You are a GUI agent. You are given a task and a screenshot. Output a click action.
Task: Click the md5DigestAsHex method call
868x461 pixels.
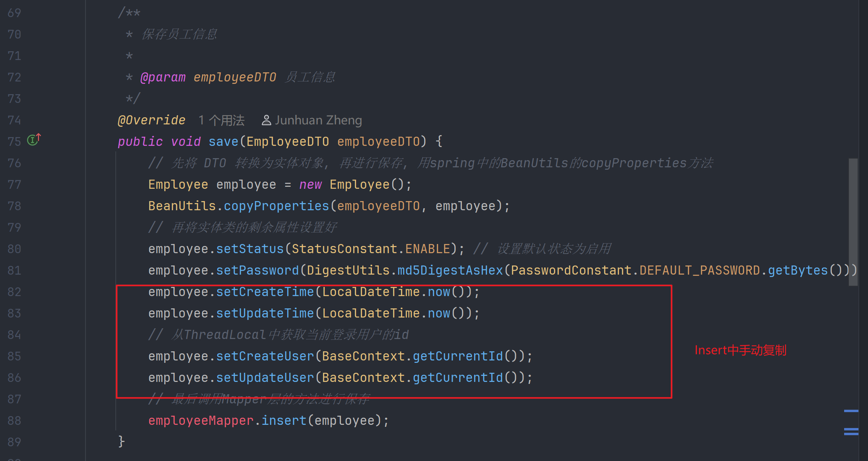click(x=450, y=270)
